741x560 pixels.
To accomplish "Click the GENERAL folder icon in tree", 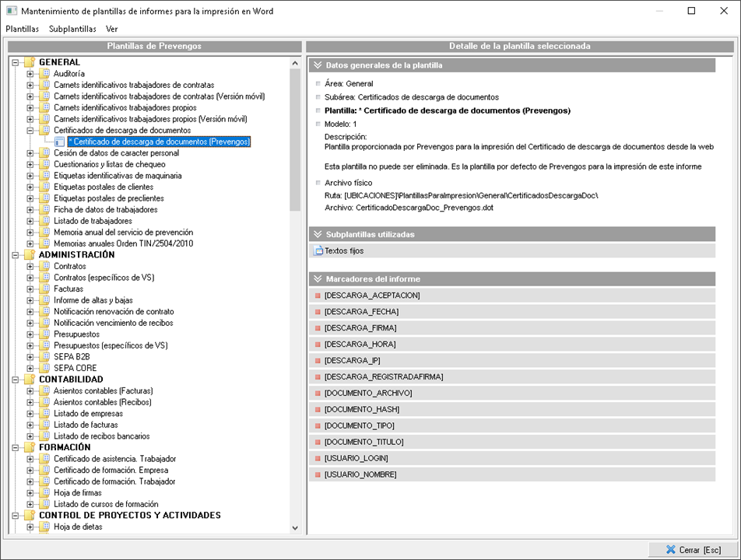I will point(30,62).
